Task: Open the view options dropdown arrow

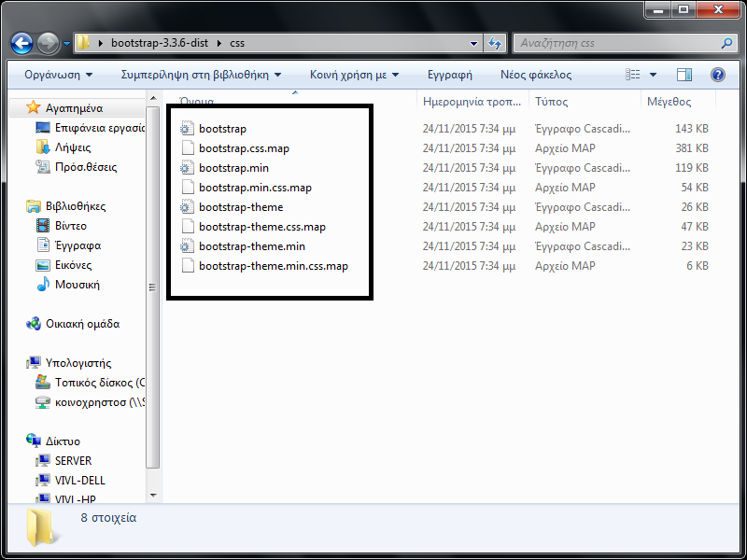Action: (x=653, y=75)
